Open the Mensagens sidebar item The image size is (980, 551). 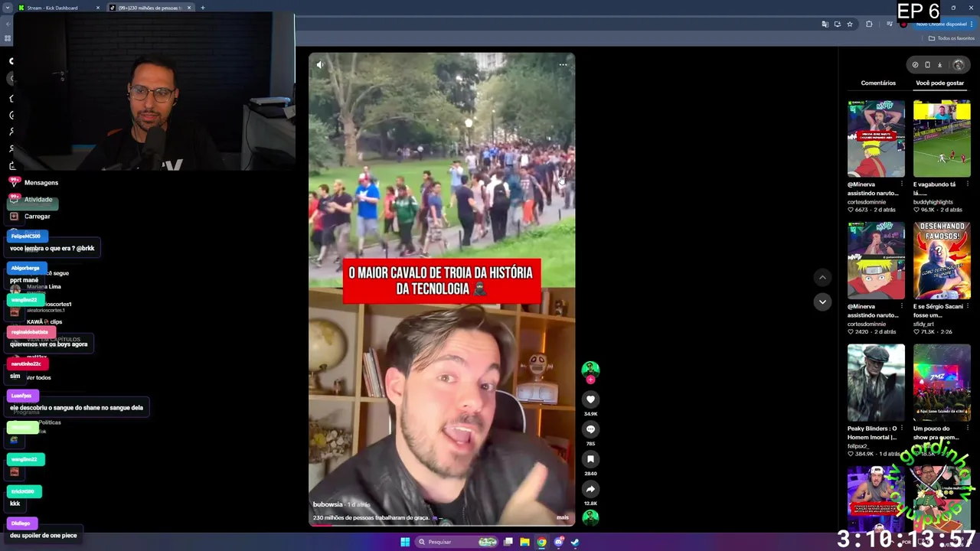click(34, 183)
